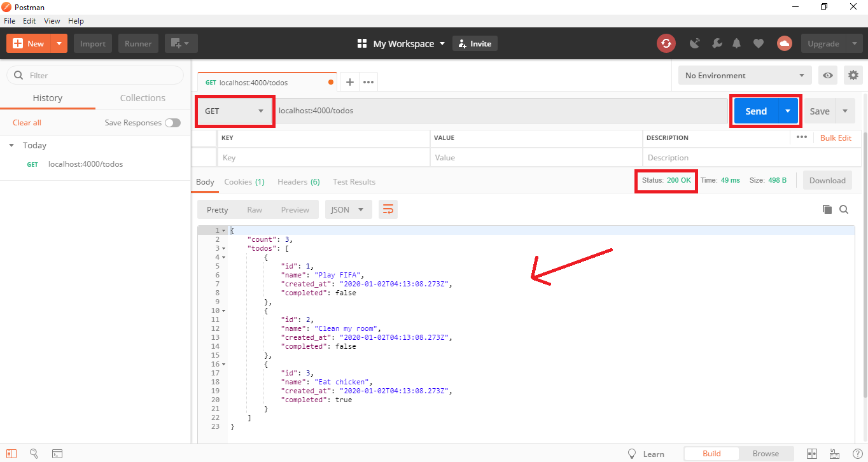Image resolution: width=868 pixels, height=462 pixels.
Task: Click the Import button
Action: [x=93, y=43]
